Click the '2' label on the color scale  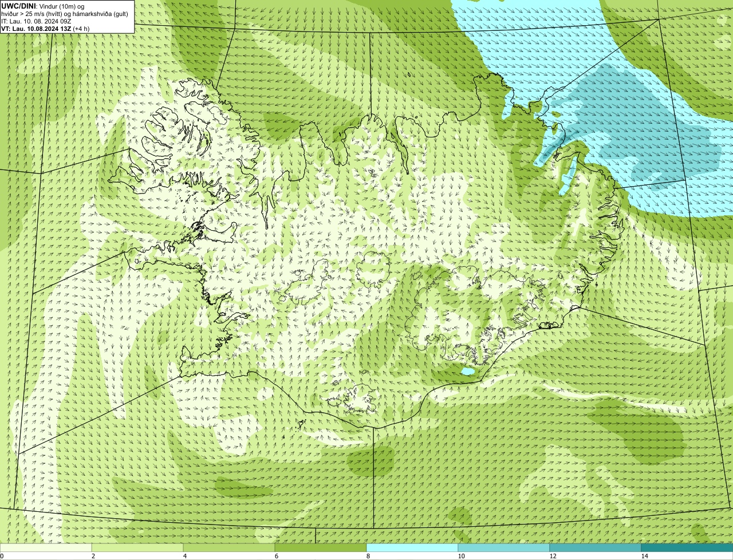point(93,556)
